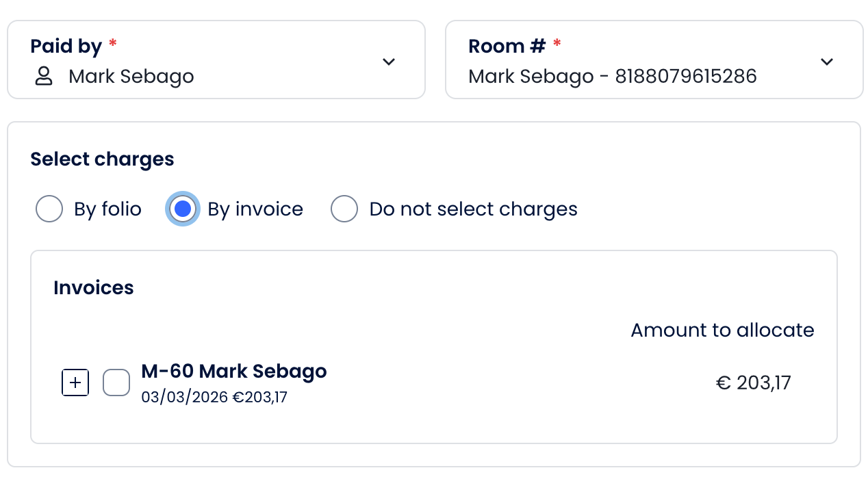Click the € 203,17 allocation amount
868x479 pixels.
[753, 383]
